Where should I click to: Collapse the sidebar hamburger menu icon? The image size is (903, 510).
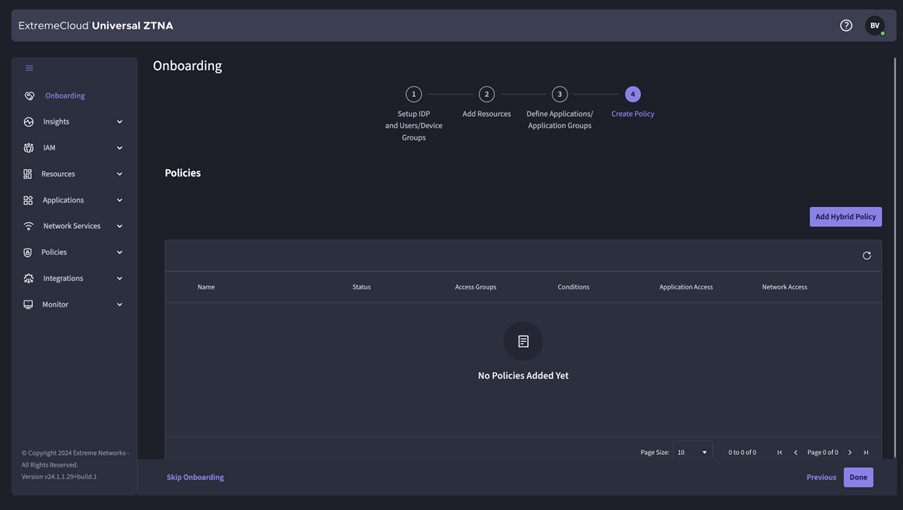pos(29,68)
